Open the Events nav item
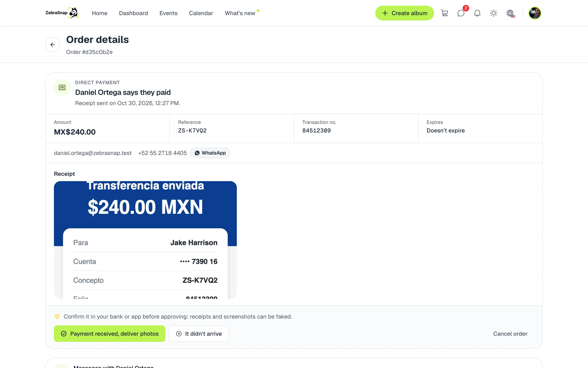This screenshot has width=588, height=368. click(x=168, y=13)
